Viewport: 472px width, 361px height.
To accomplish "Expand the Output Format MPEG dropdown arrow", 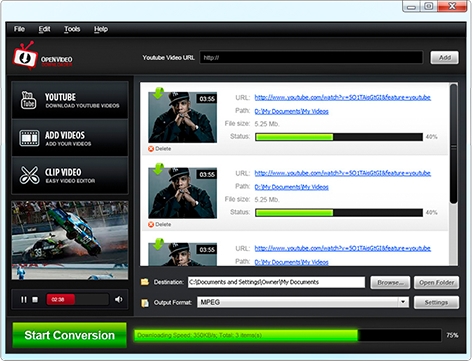I will pyautogui.click(x=403, y=302).
